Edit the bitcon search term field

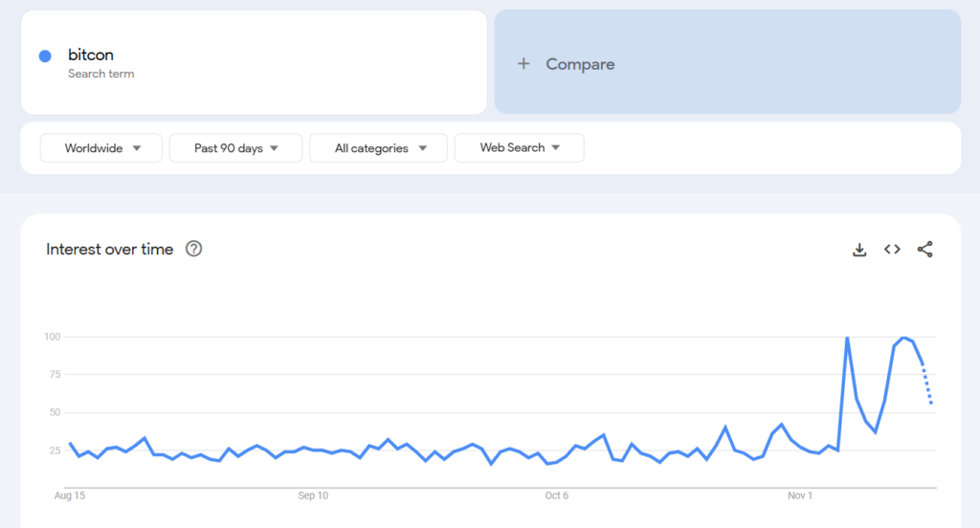tap(254, 55)
